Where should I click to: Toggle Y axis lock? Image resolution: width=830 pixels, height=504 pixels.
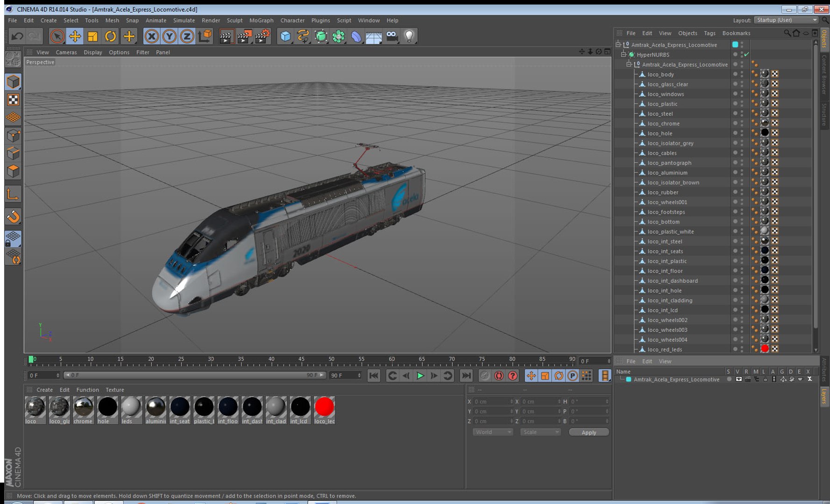(169, 36)
